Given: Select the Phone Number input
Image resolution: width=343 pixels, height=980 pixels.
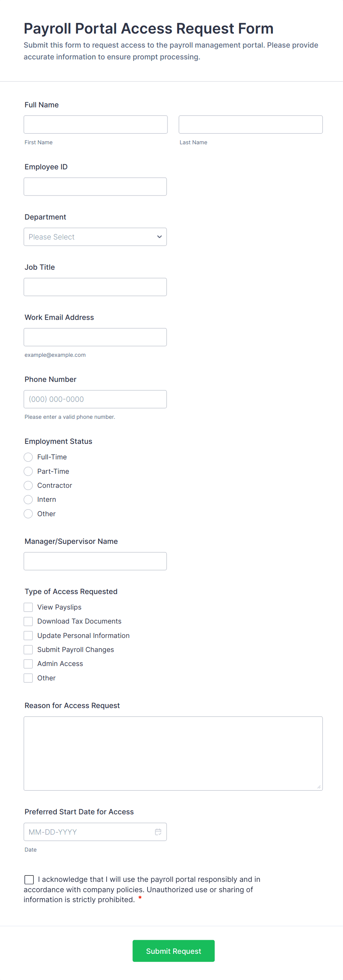Looking at the screenshot, I should click(x=95, y=399).
